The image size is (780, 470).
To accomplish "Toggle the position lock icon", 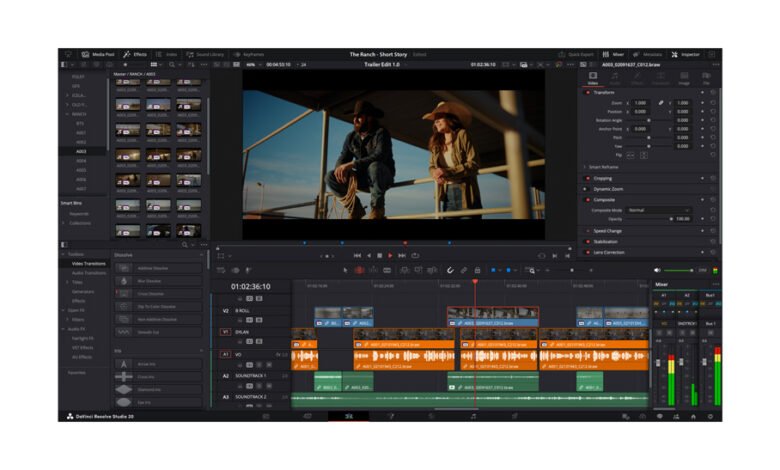I will point(477,270).
